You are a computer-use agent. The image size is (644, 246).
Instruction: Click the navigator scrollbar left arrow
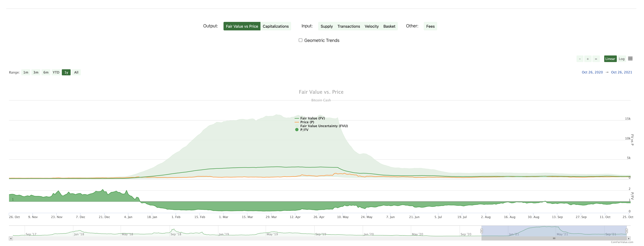click(11, 238)
